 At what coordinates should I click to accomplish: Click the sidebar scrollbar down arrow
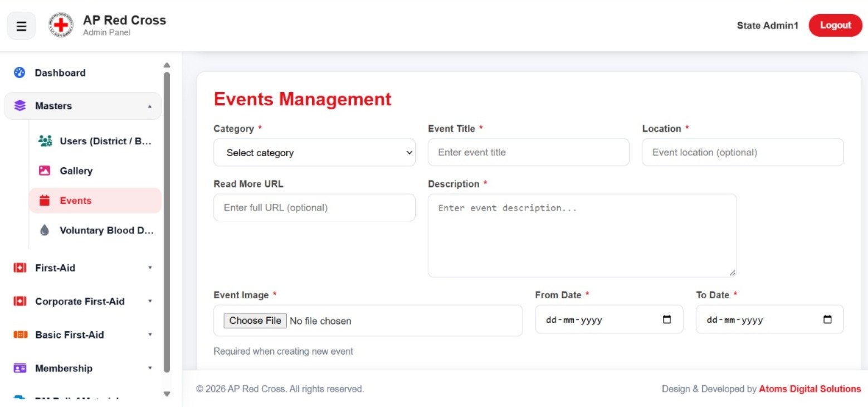[x=167, y=394]
